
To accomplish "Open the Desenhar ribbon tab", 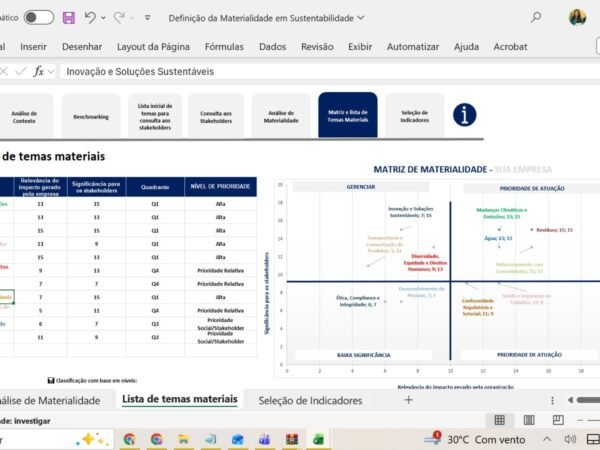I will [82, 47].
